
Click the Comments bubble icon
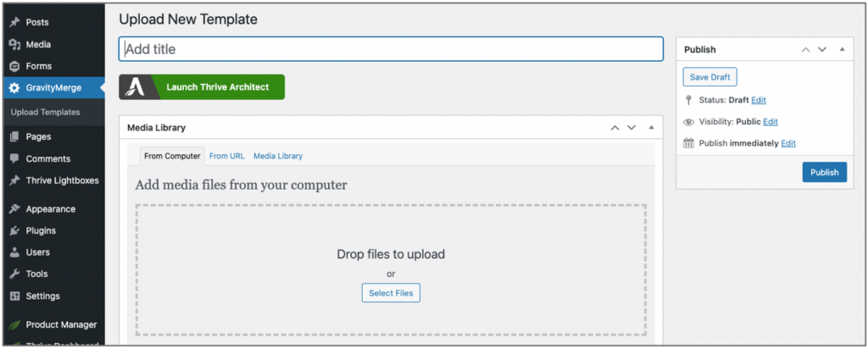[14, 158]
